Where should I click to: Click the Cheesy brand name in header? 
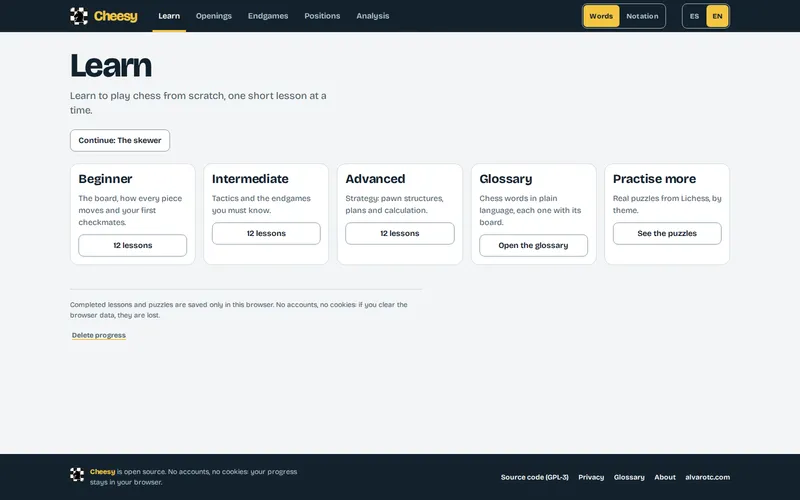[x=116, y=16]
